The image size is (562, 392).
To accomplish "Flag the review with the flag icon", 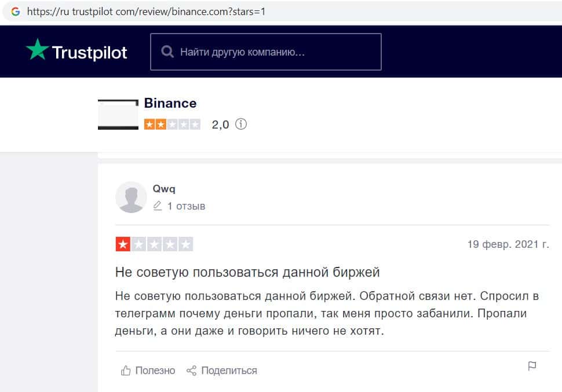I will 532,366.
